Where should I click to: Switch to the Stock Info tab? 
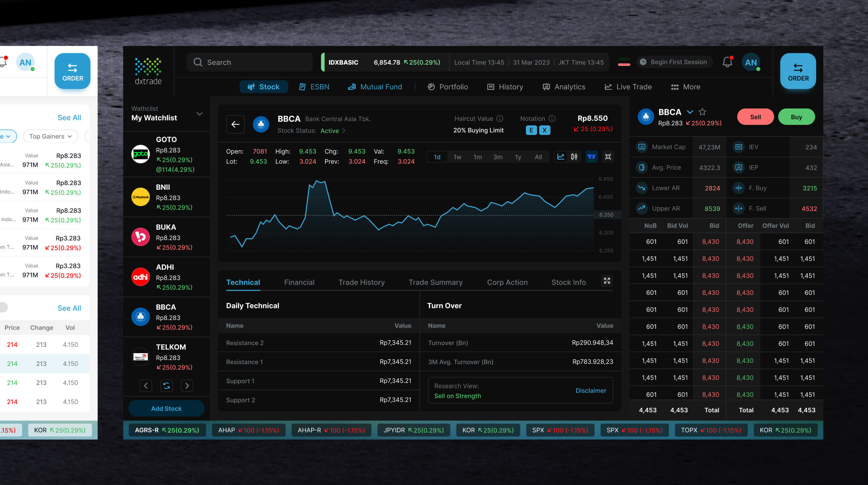[568, 282]
